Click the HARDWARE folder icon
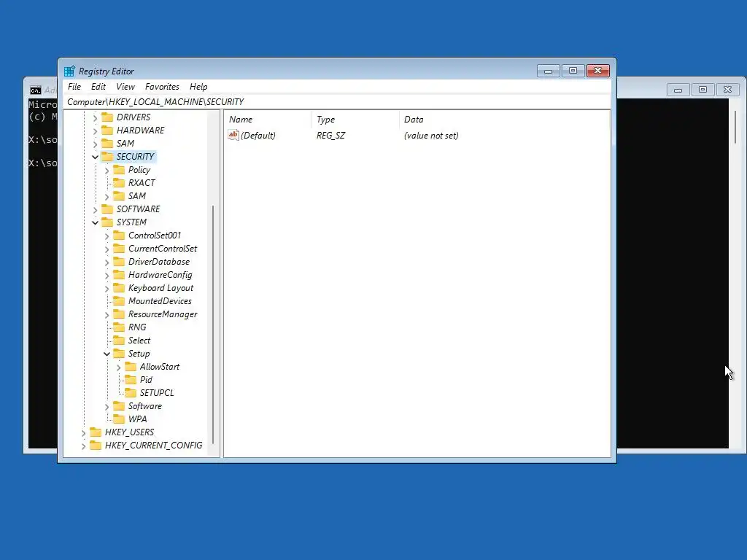747x560 pixels. coord(107,130)
